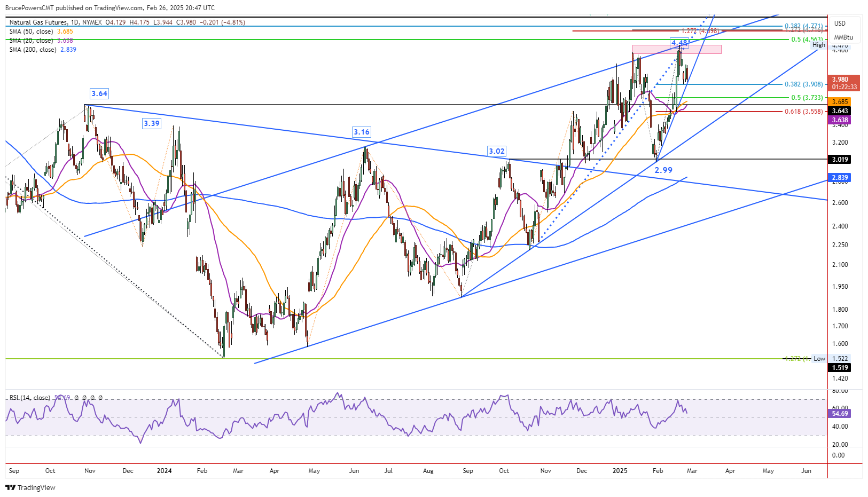Click the orange 3.685 price axis label

point(839,101)
